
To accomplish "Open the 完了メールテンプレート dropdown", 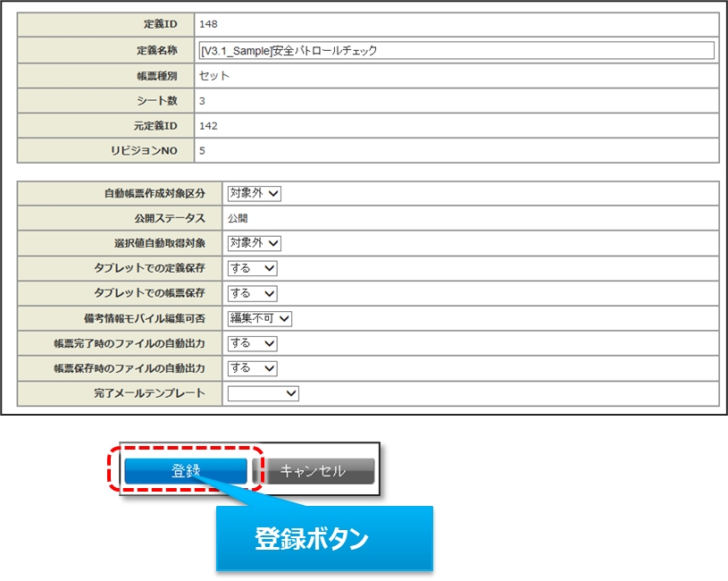I will 263,393.
